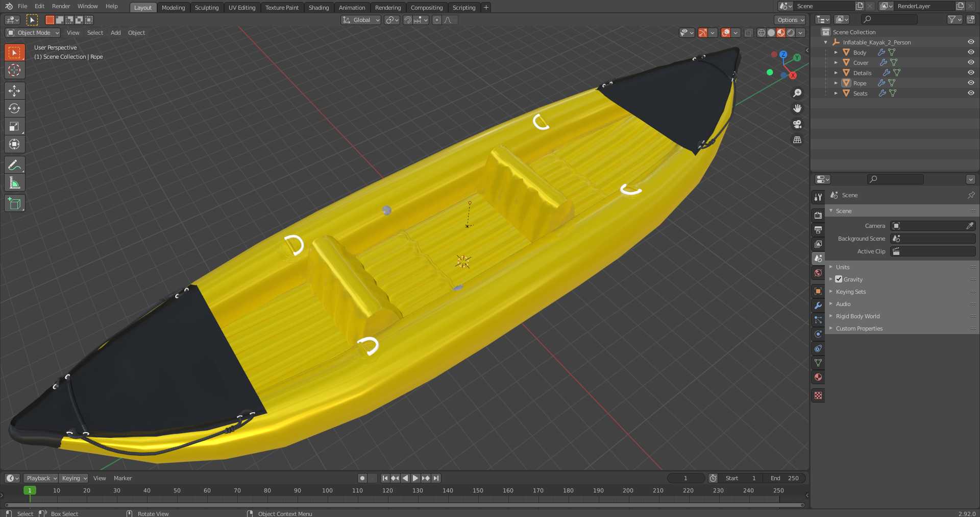This screenshot has height=517, width=980.
Task: Open the File menu
Action: [x=22, y=6]
